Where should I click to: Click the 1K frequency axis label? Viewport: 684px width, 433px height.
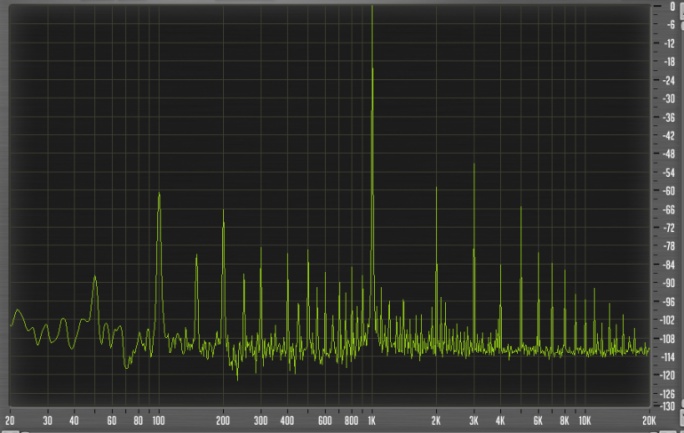pyautogui.click(x=372, y=421)
